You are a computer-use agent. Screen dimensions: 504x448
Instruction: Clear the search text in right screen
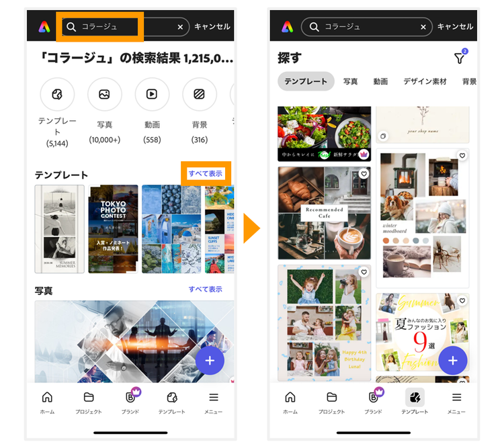(423, 27)
